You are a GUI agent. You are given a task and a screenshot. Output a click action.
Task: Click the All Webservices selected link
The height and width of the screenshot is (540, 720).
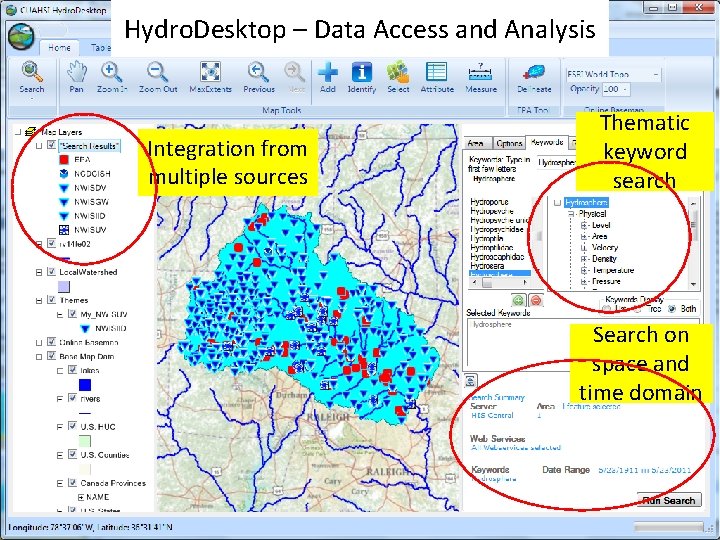point(516,447)
